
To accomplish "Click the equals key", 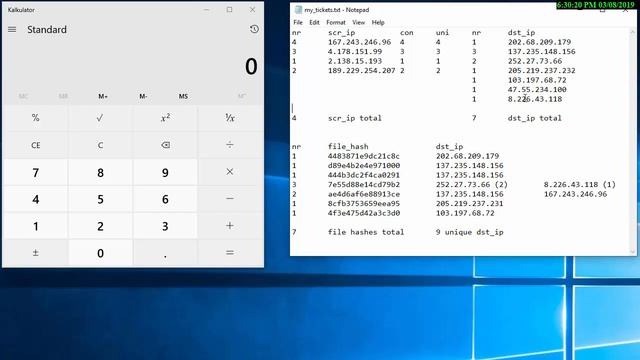I will click(x=230, y=253).
